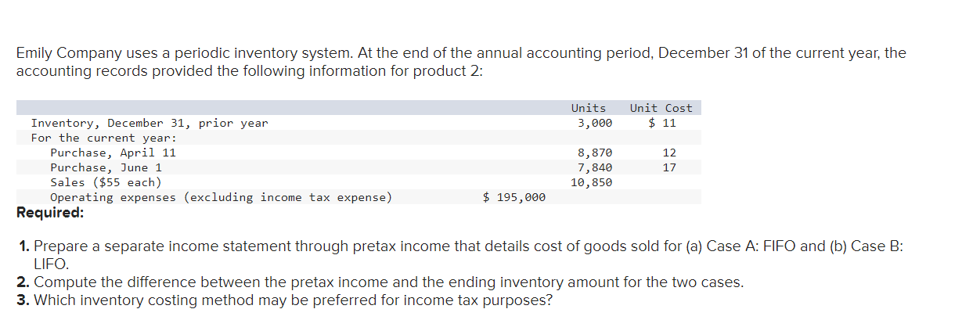Select the Purchase, June 1 row label
The width and height of the screenshot is (980, 327).
coord(106,167)
